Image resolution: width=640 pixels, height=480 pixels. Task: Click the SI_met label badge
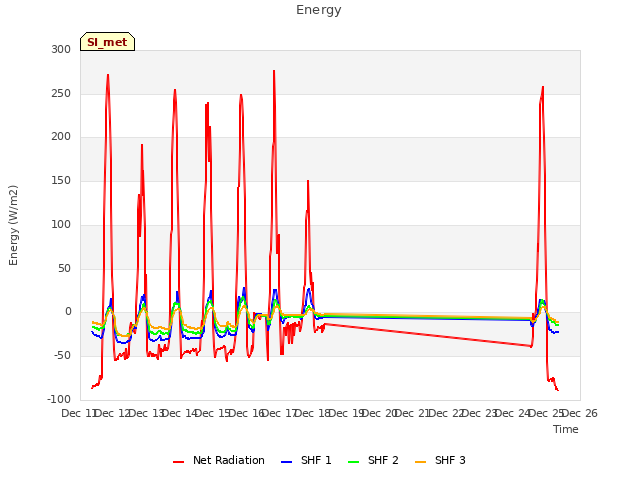click(107, 42)
